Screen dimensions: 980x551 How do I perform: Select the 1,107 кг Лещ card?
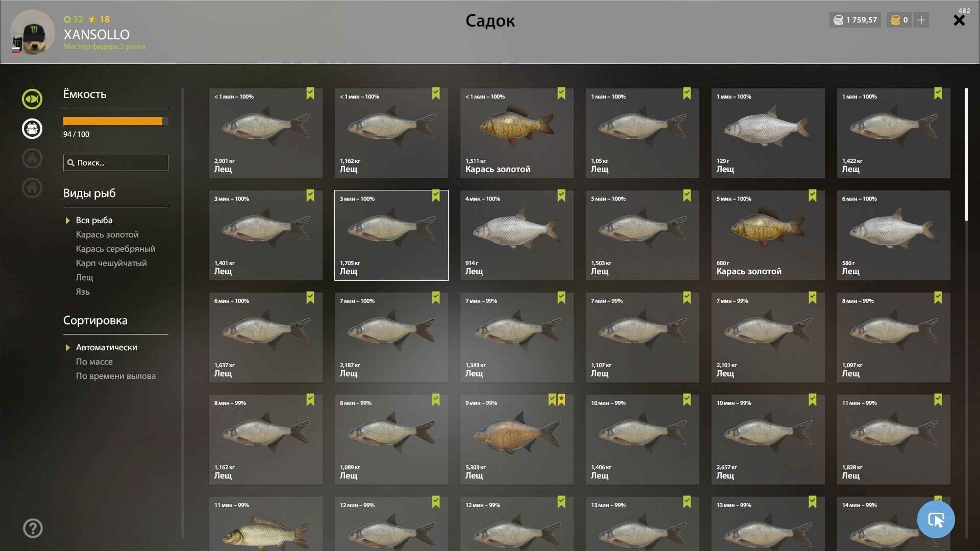click(643, 338)
